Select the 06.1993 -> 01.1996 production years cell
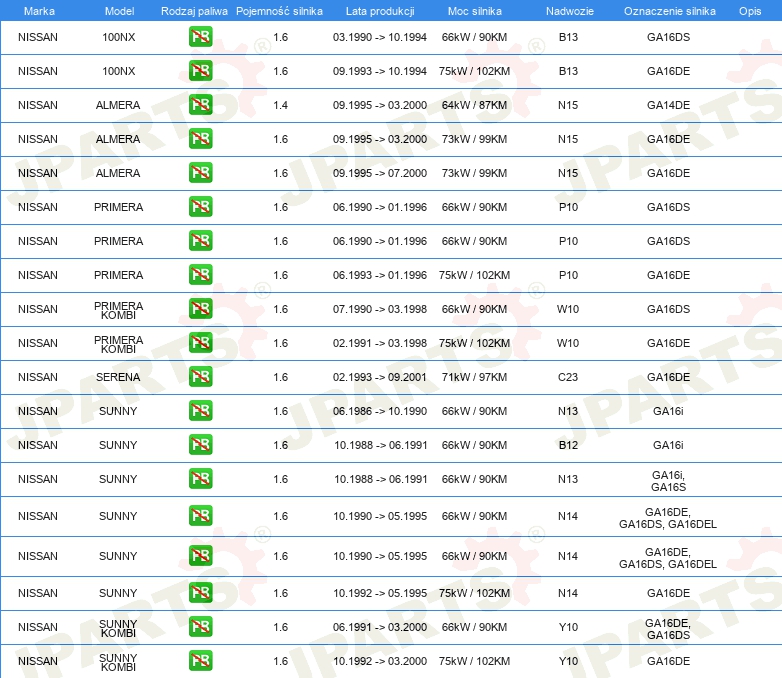The height and width of the screenshot is (678, 782). click(x=380, y=275)
